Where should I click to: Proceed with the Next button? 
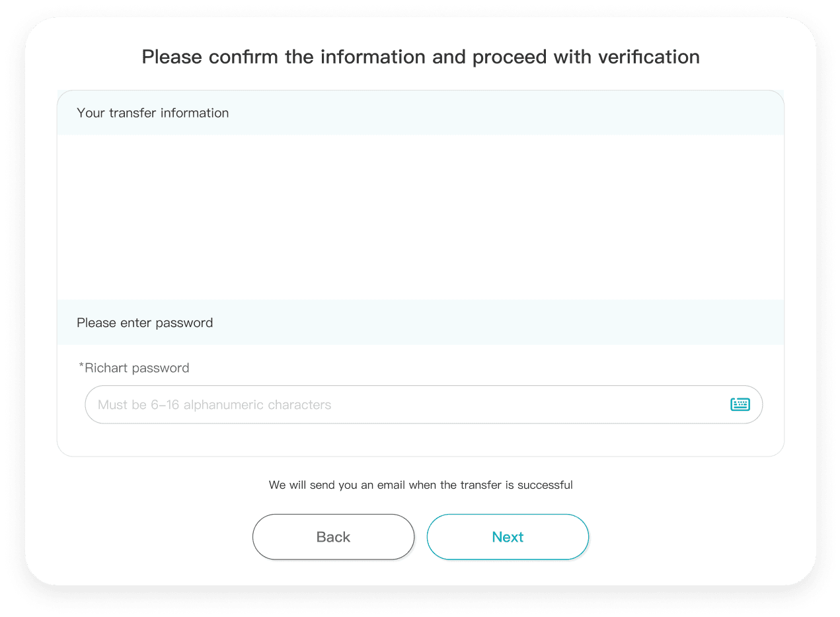[x=508, y=537]
